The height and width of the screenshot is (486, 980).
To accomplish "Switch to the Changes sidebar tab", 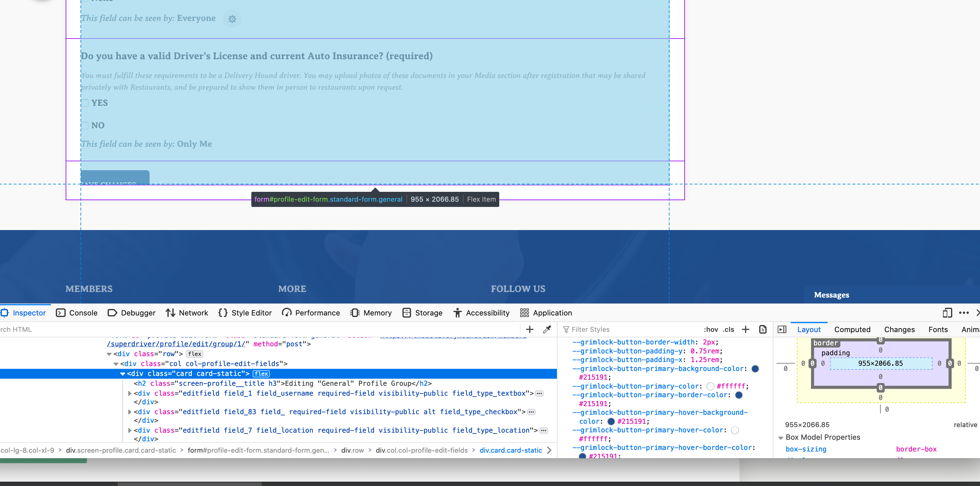I will [899, 329].
